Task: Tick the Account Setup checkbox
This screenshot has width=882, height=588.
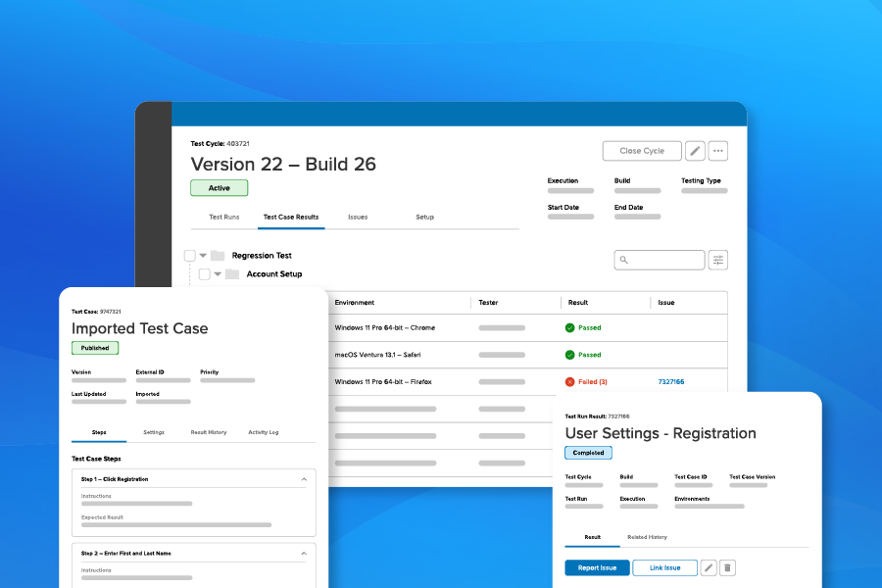Action: pos(205,274)
